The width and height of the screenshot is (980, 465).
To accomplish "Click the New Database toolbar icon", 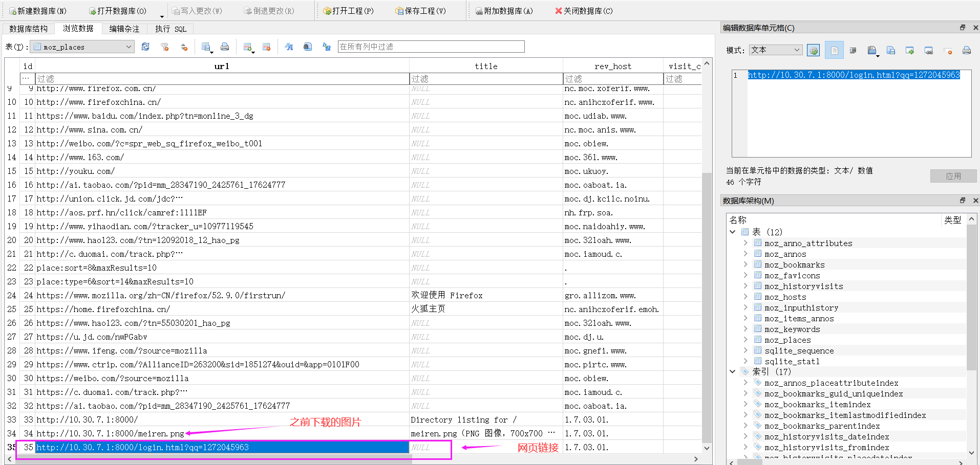I will click(13, 11).
